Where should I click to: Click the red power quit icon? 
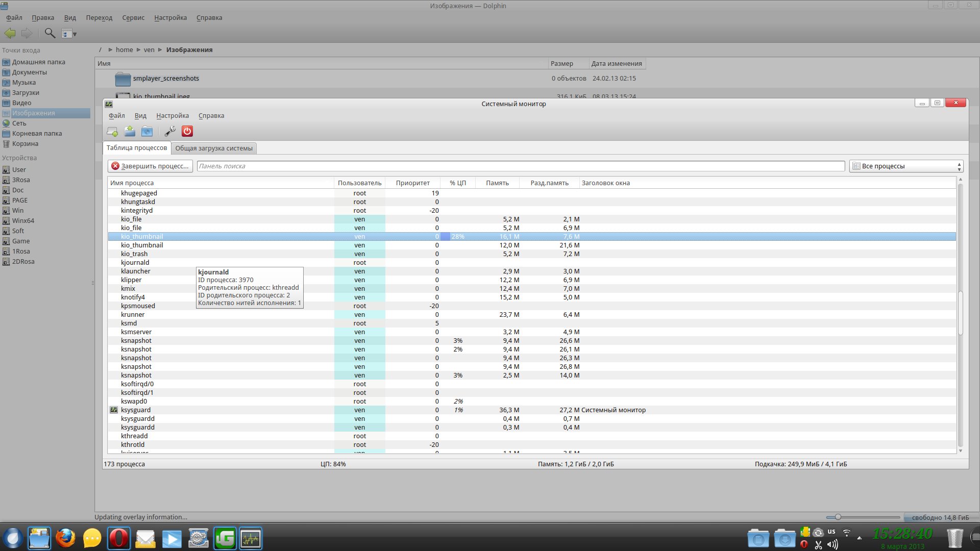coord(187,132)
